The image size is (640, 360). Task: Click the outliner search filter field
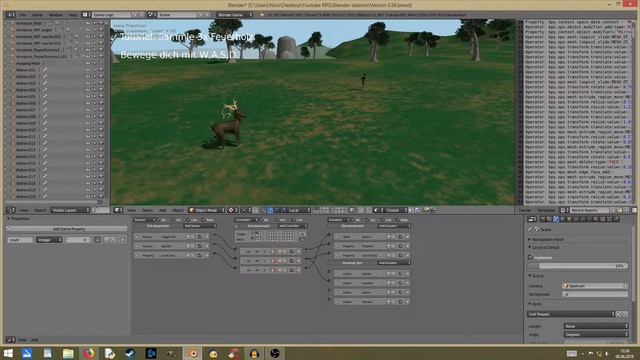click(x=101, y=210)
